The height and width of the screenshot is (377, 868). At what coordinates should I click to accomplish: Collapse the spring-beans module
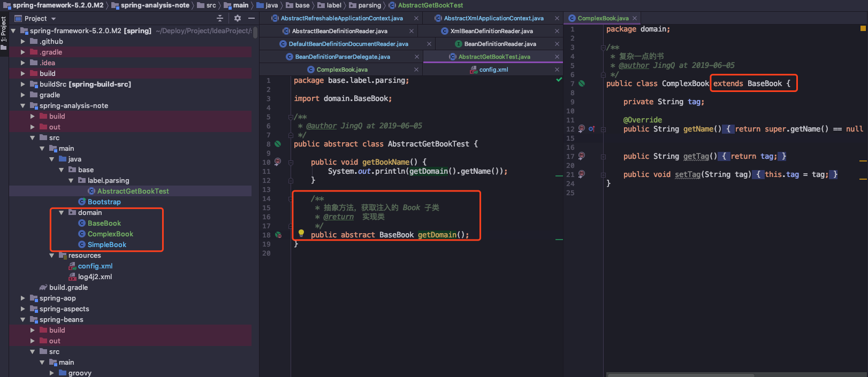(x=22, y=319)
